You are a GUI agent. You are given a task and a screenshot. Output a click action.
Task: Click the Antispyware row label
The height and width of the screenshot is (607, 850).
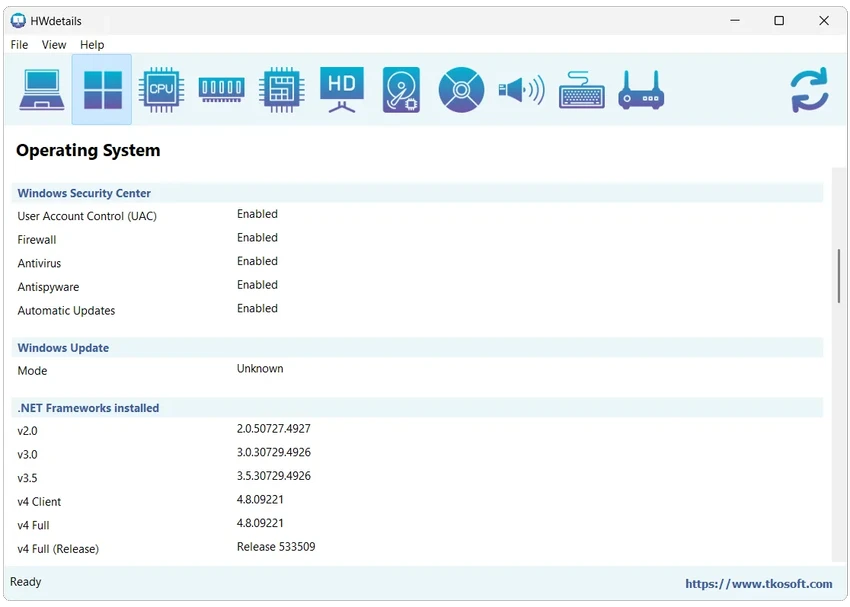(x=48, y=287)
